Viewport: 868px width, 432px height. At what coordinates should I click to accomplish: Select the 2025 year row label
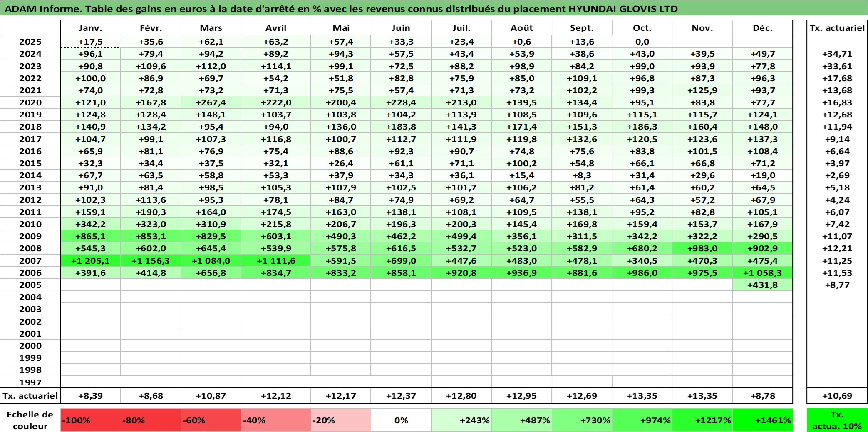[x=30, y=42]
